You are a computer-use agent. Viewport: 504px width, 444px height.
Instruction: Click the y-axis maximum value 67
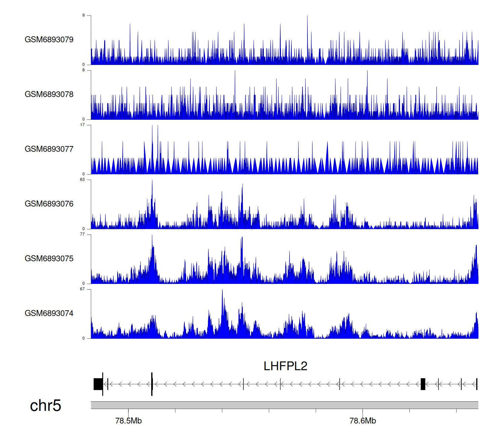(x=82, y=289)
